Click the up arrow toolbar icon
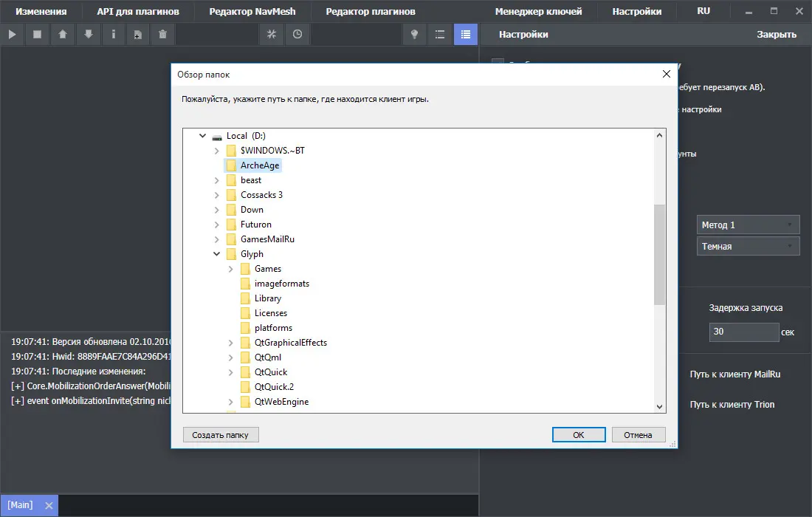Image resolution: width=812 pixels, height=517 pixels. (63, 34)
